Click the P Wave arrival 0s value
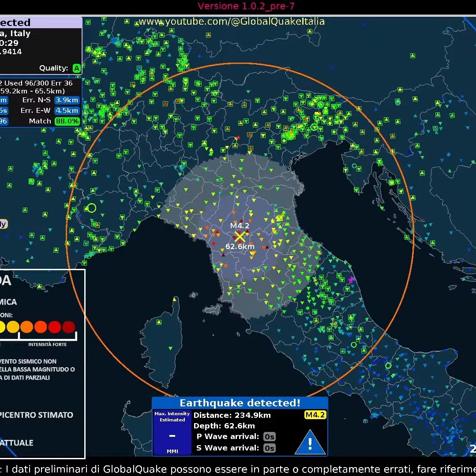The height and width of the screenshot is (476, 476). 270,436
